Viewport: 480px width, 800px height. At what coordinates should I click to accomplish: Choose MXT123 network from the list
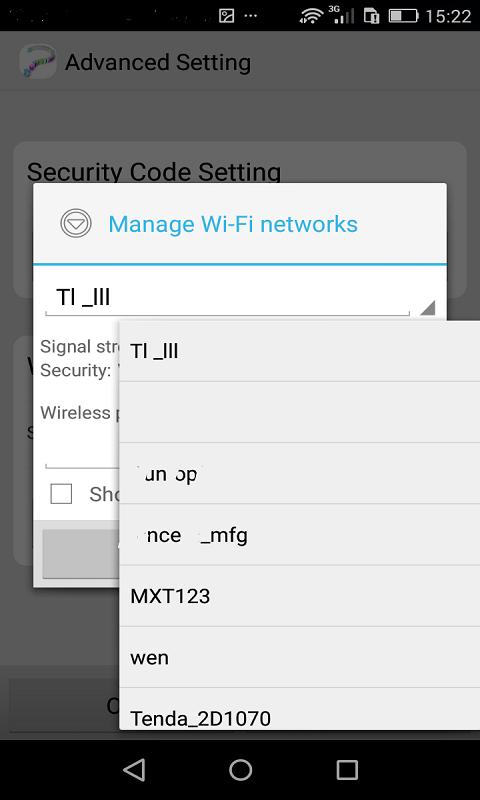tap(299, 596)
